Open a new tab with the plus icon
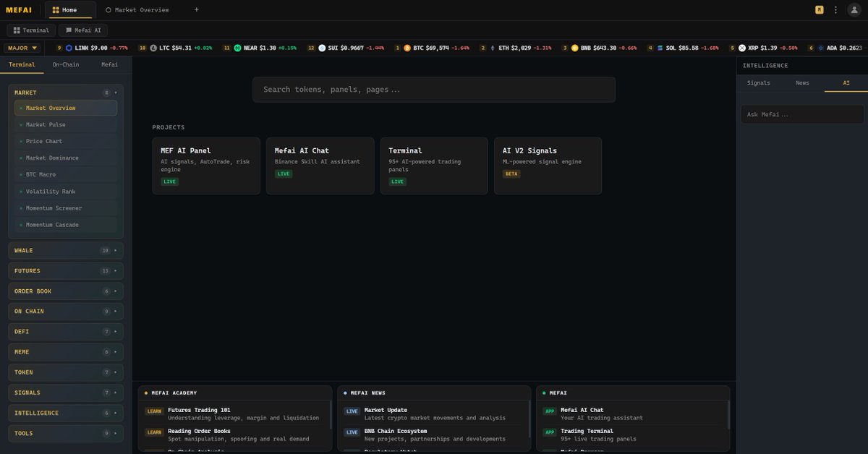 click(x=197, y=10)
